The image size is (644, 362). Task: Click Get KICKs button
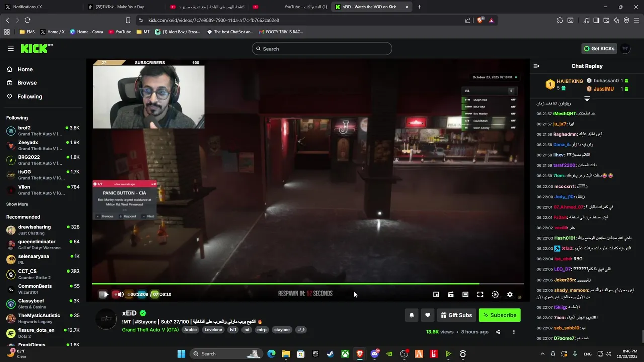pos(599,49)
